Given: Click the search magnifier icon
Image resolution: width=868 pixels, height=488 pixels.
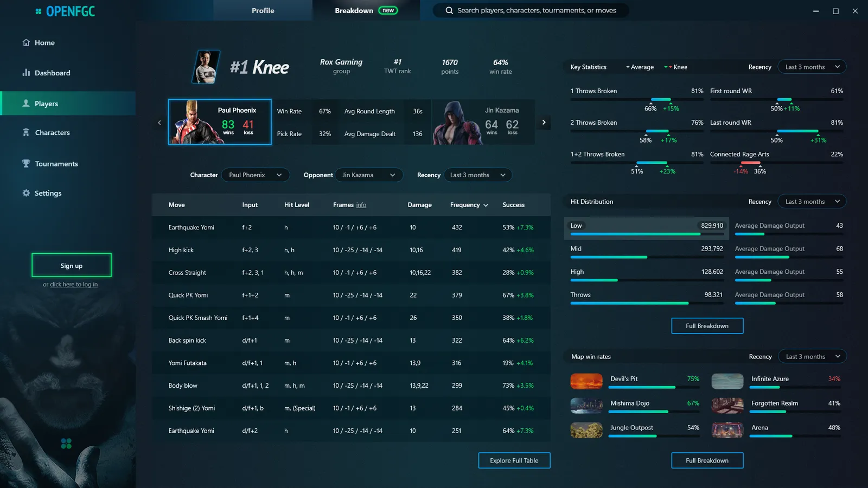Looking at the screenshot, I should [449, 10].
